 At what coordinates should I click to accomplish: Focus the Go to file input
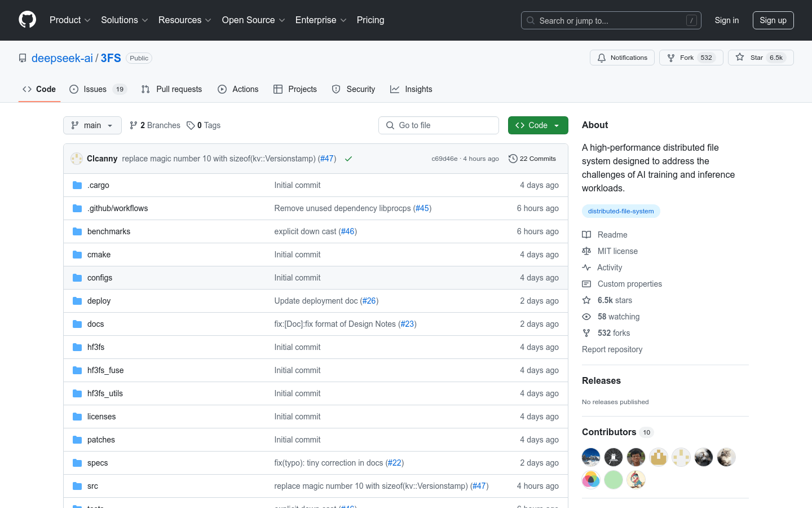(439, 125)
